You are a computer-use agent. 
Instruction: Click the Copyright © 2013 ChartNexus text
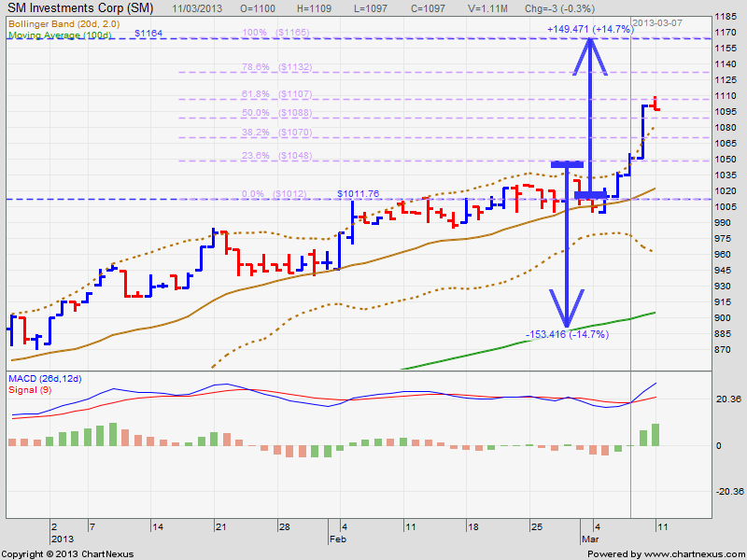(x=67, y=554)
